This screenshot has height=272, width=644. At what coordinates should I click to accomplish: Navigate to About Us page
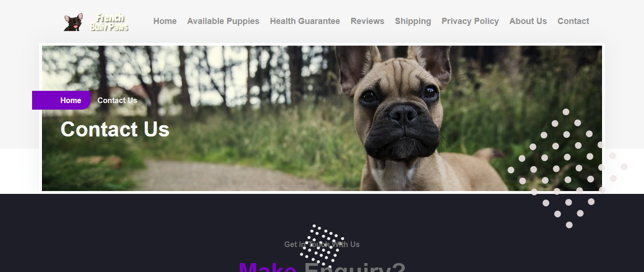528,21
